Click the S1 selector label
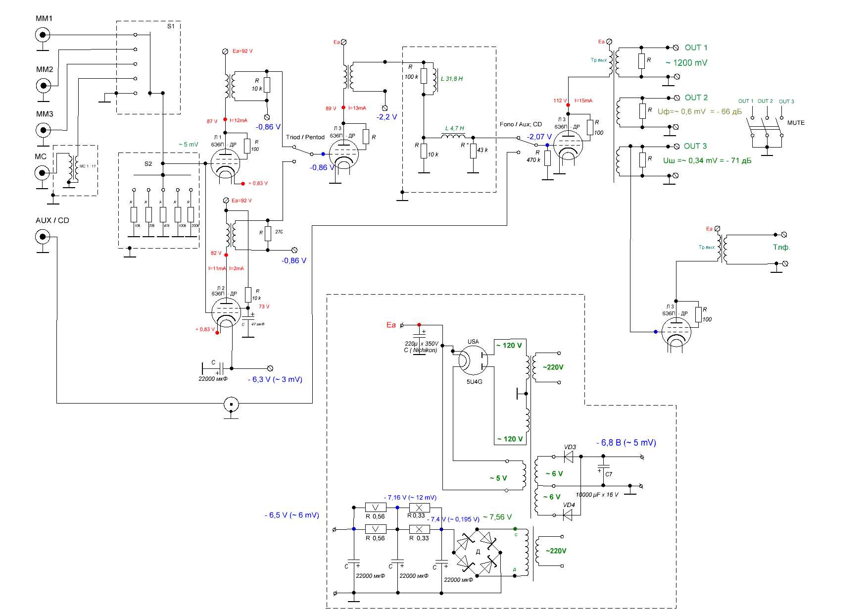868x614 pixels. click(x=171, y=26)
